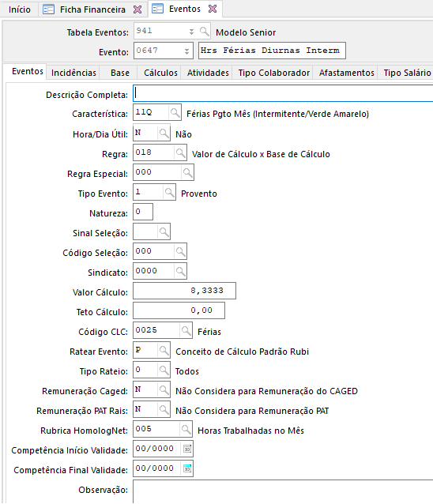Open lookup magnifier for Sindicato field
The height and width of the screenshot is (504, 433).
point(180,271)
